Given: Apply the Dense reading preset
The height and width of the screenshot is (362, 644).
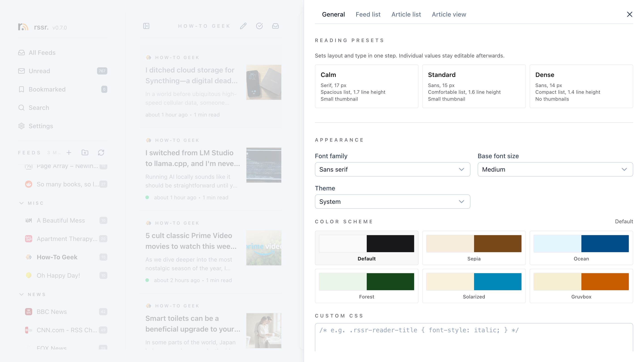Looking at the screenshot, I should (x=581, y=86).
